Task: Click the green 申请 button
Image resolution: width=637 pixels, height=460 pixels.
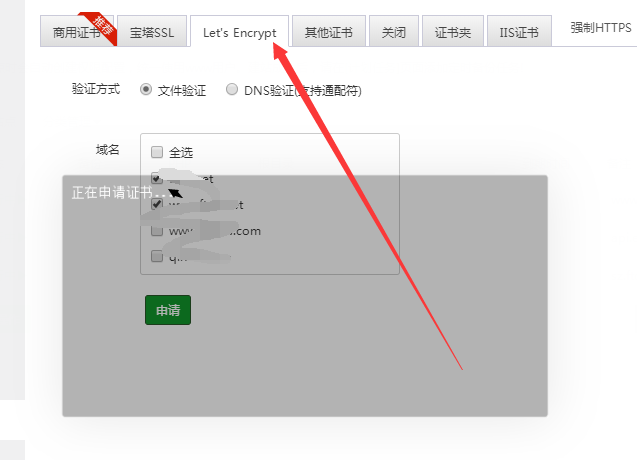Action: pyautogui.click(x=168, y=310)
